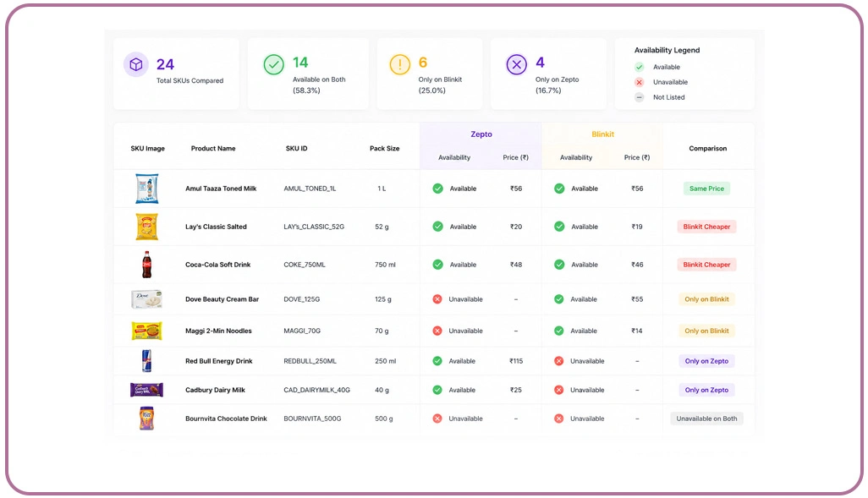Click the red Unavailable legend icon
The image size is (868, 498).
[640, 82]
